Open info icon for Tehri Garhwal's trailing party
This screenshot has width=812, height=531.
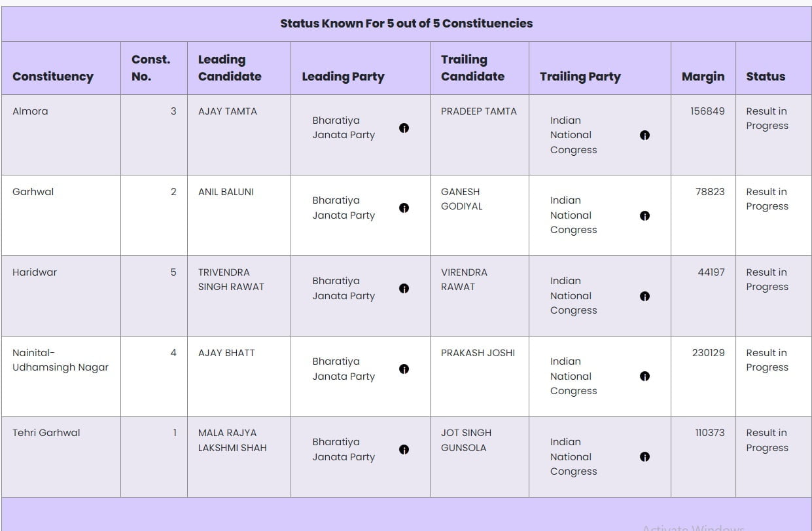click(644, 457)
